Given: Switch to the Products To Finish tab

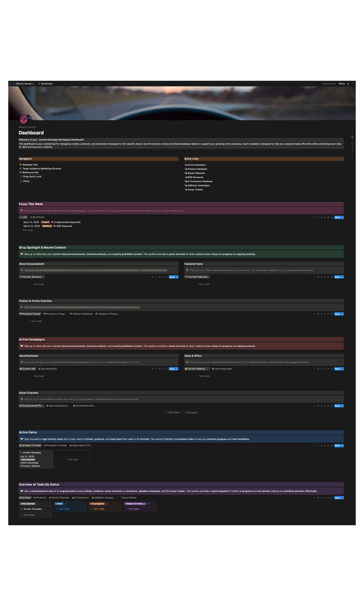Looking at the screenshot, I should [55, 446].
